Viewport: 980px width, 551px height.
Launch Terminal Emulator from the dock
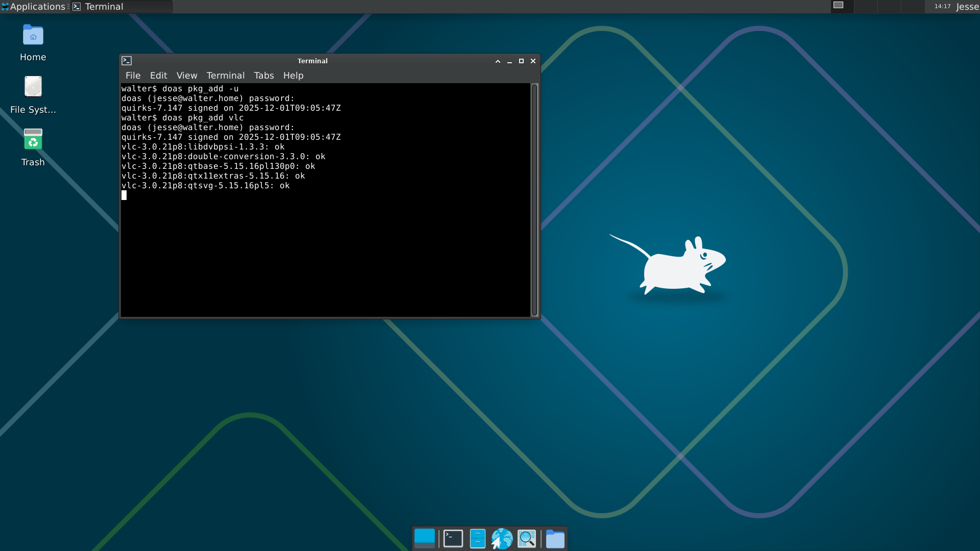pos(453,539)
